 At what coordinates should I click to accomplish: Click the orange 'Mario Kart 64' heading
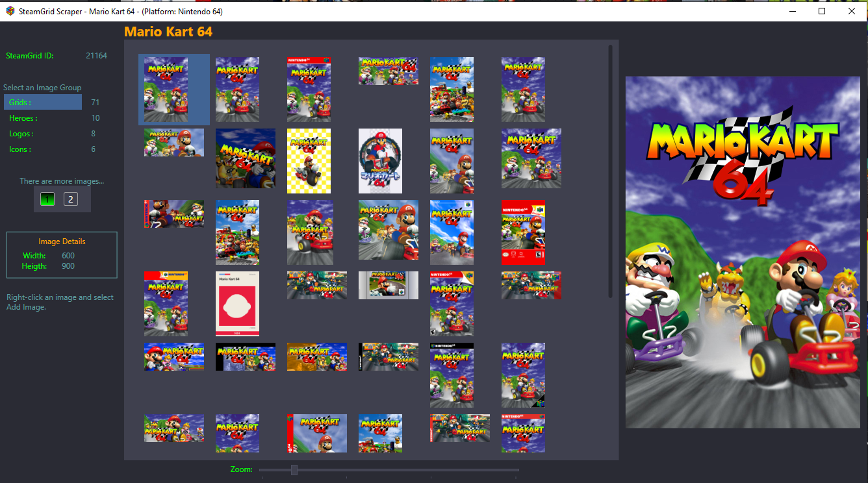[168, 31]
